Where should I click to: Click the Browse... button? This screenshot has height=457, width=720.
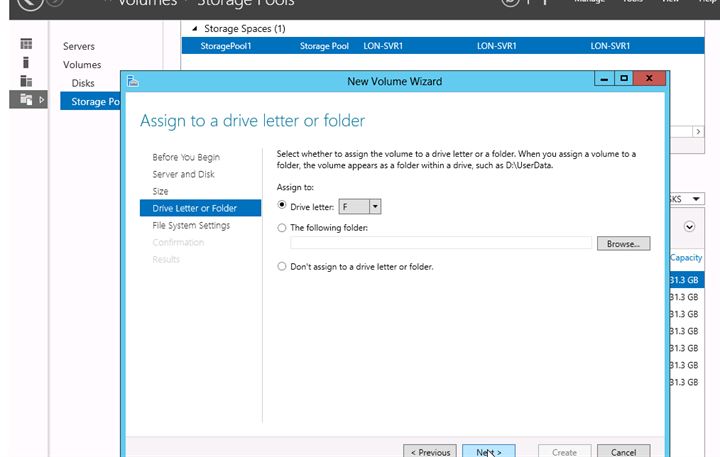pos(623,244)
